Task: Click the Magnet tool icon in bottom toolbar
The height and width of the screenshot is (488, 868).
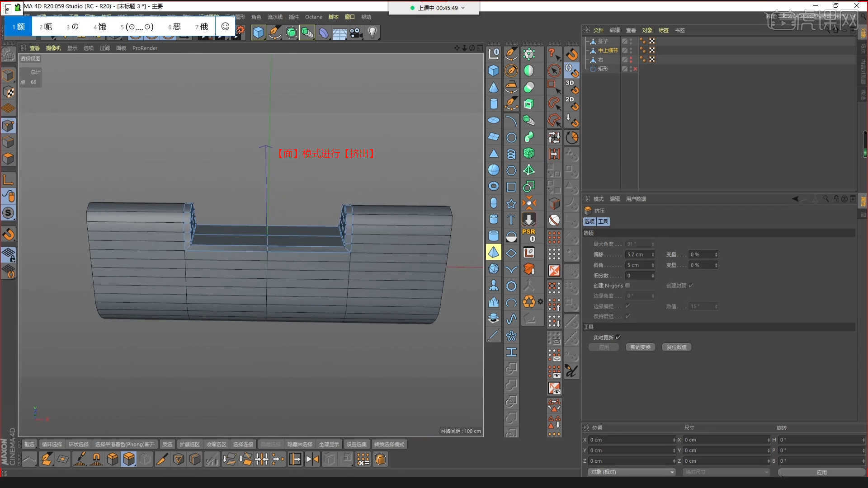Action: pyautogui.click(x=96, y=459)
